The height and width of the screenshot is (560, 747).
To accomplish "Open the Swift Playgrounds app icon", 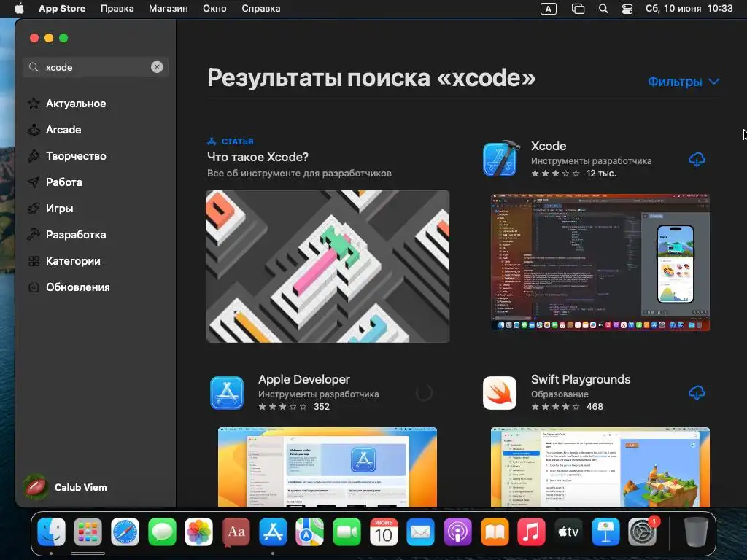I will [x=499, y=393].
